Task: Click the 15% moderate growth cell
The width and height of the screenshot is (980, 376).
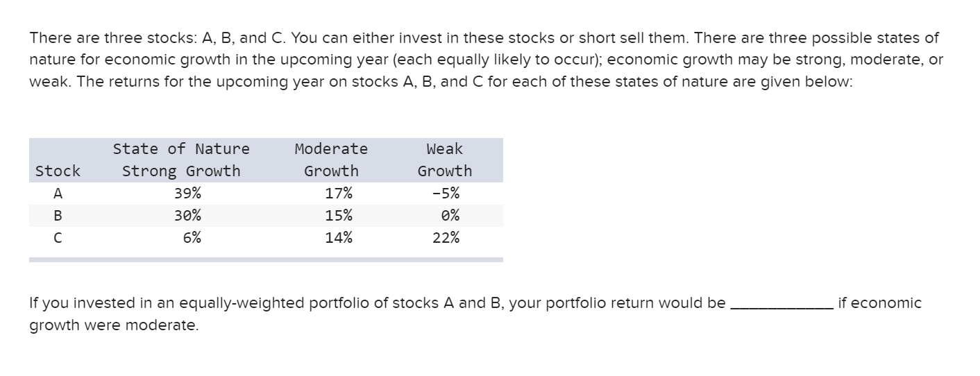Action: 338,215
